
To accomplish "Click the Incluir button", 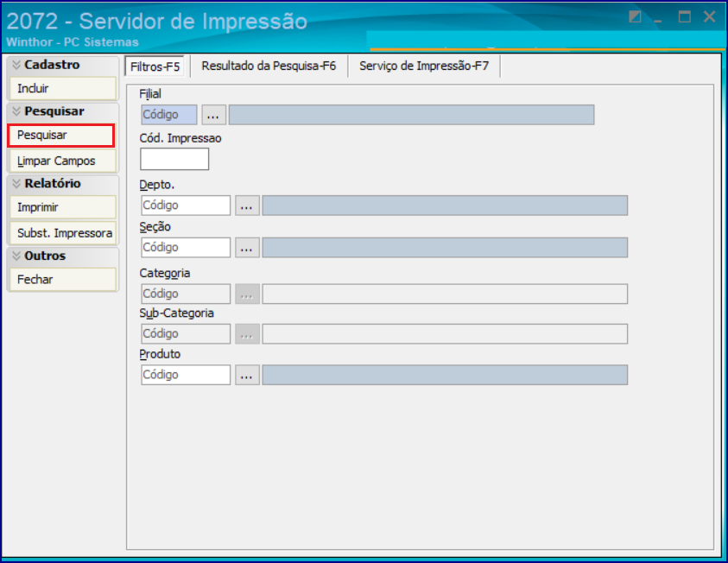I will point(63,88).
